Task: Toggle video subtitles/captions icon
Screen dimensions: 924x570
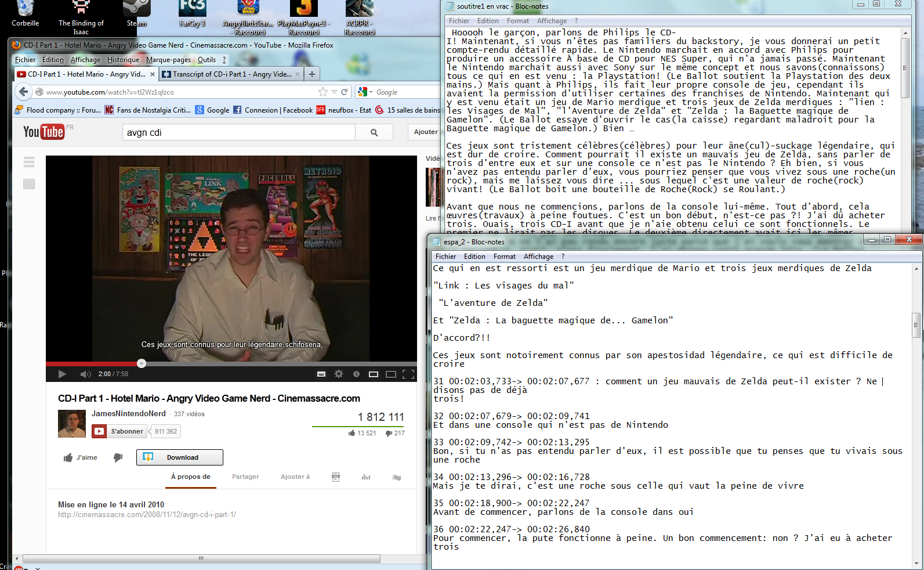Action: pos(321,374)
